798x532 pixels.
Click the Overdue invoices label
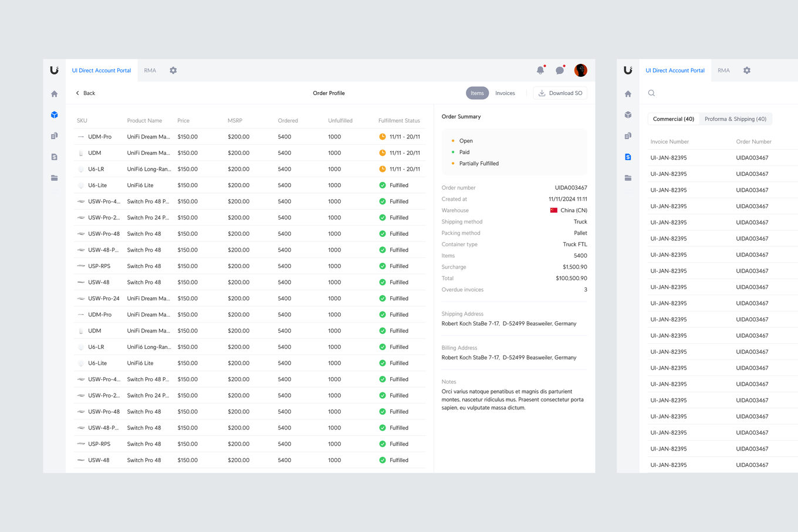pyautogui.click(x=462, y=290)
